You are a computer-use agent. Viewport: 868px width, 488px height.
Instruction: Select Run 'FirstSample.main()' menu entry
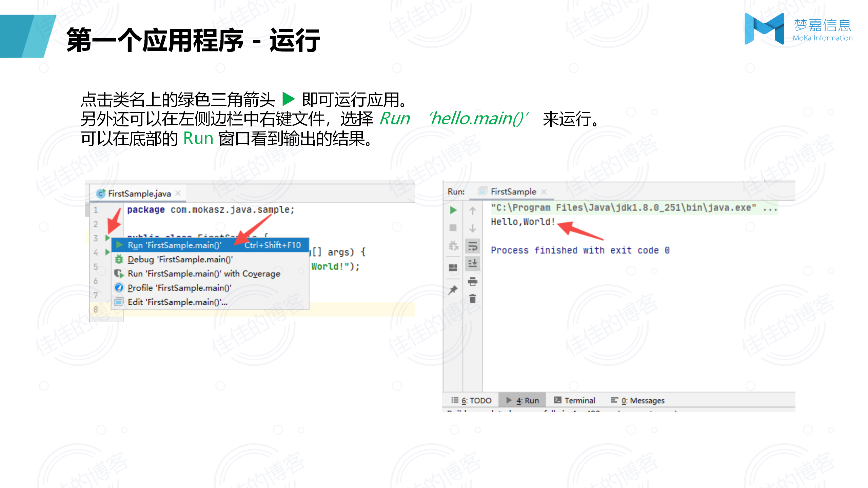click(210, 245)
